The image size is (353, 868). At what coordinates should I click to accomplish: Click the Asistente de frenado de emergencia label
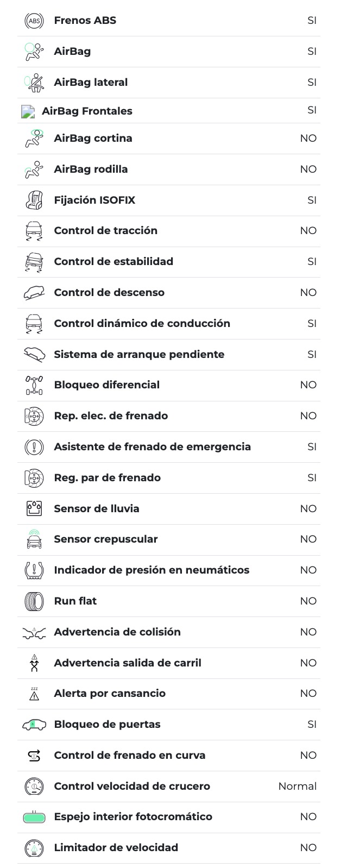[152, 447]
